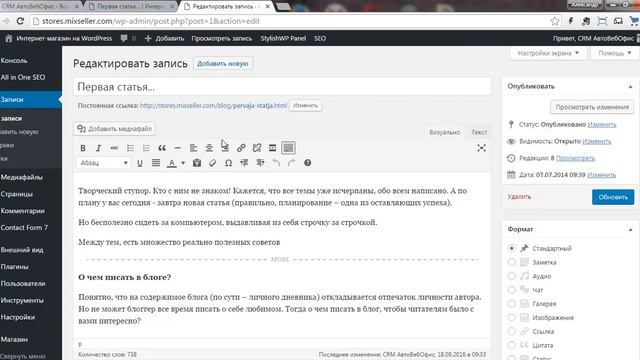Expand Настройки экрана options

click(x=548, y=53)
